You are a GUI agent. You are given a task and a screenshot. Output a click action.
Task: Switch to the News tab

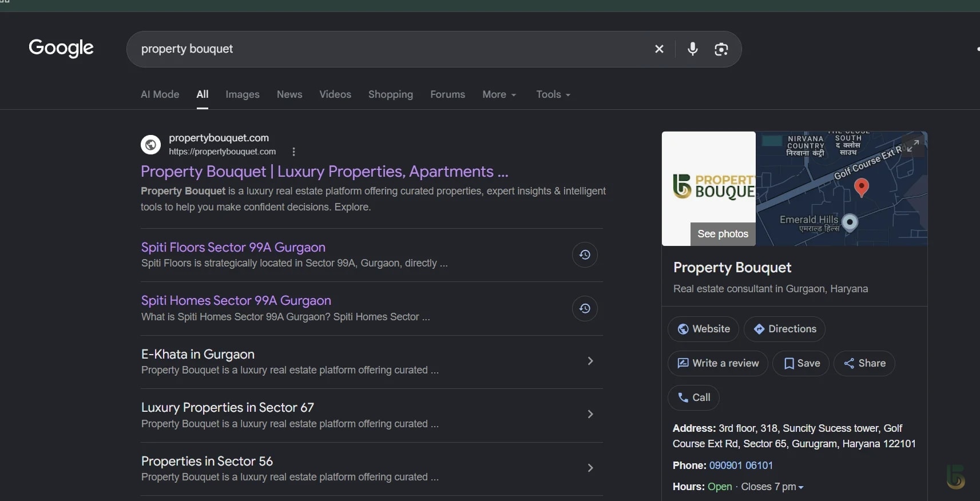(289, 94)
